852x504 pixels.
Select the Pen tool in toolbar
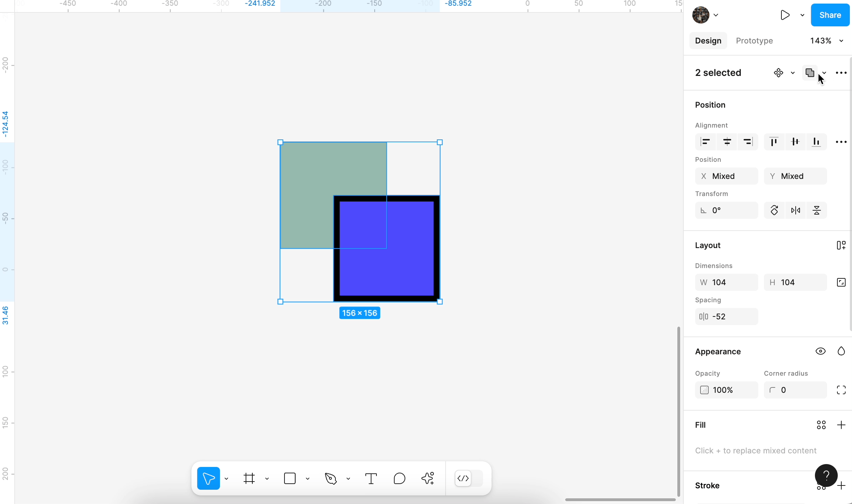coord(330,478)
